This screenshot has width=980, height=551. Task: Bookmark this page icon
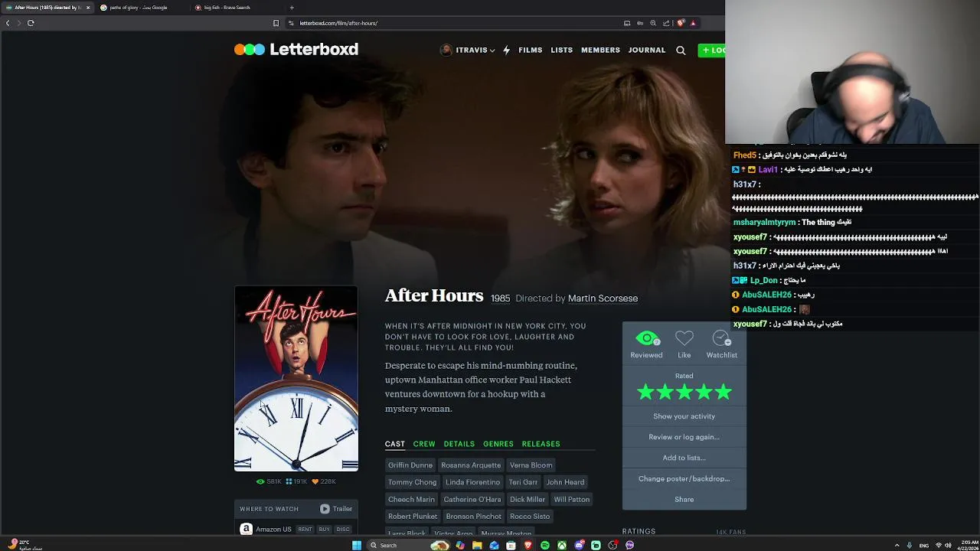click(x=276, y=23)
